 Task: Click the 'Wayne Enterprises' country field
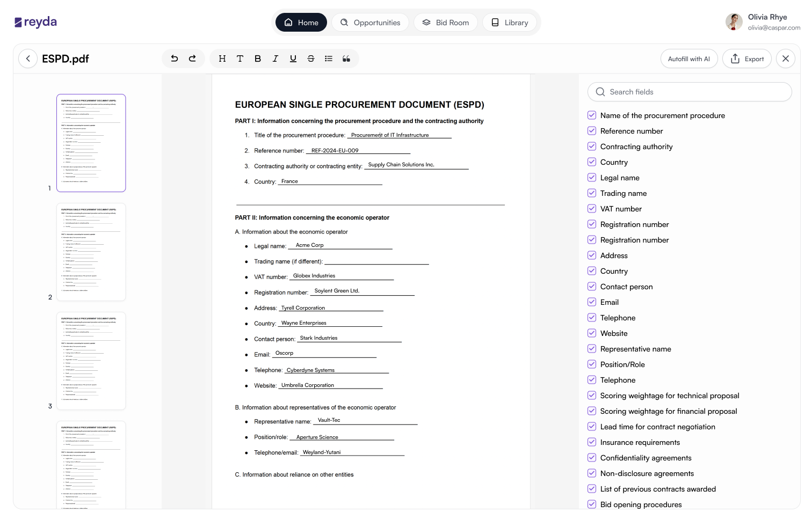[330, 323]
